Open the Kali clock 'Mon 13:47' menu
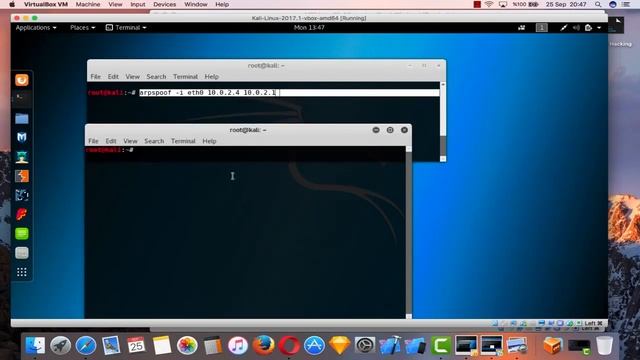This screenshot has width=640, height=360. (x=309, y=28)
